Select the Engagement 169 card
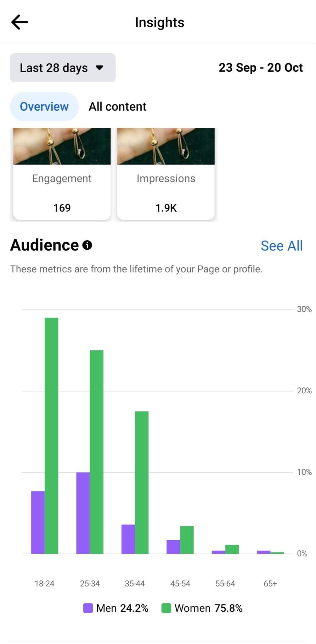This screenshot has width=316, height=644. coord(62,193)
